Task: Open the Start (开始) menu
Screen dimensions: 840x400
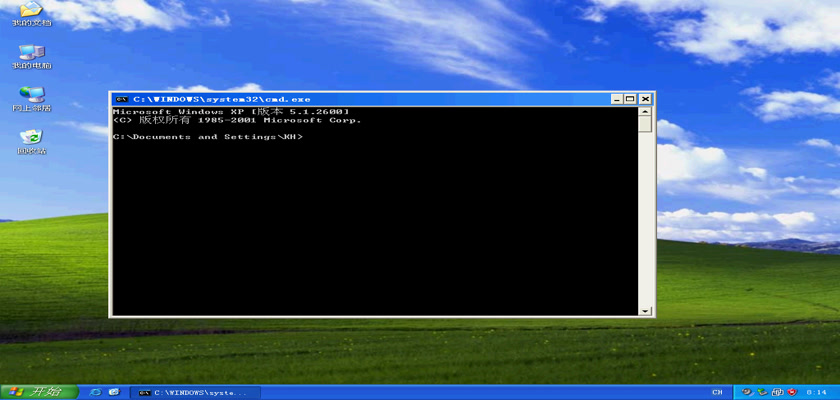Action: pos(34,392)
